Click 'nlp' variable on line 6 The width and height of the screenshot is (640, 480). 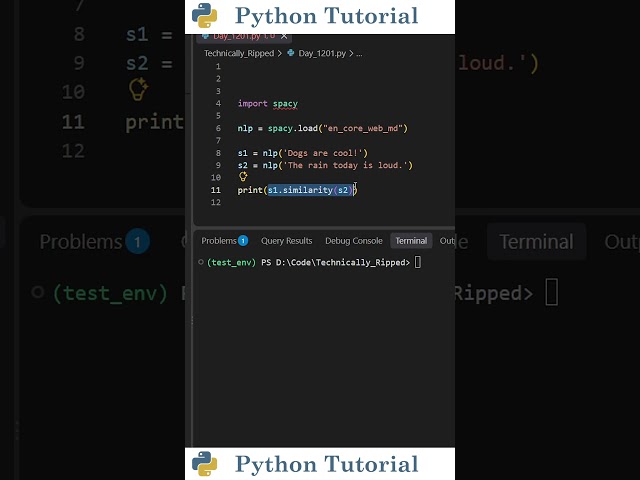pyautogui.click(x=245, y=129)
